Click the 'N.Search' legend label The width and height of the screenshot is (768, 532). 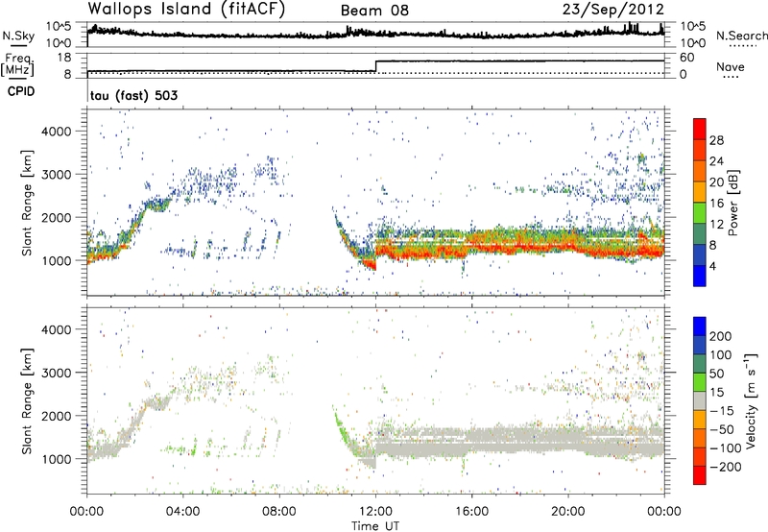741,36
